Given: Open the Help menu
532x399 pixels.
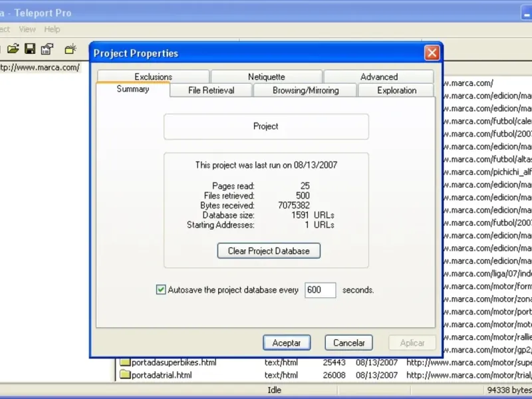Looking at the screenshot, I should (x=52, y=29).
